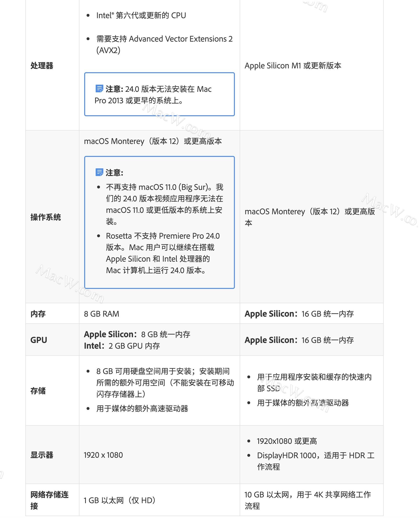Image resolution: width=420 pixels, height=518 pixels.
Task: Select the 网络存储连接 row header
Action: (50, 500)
